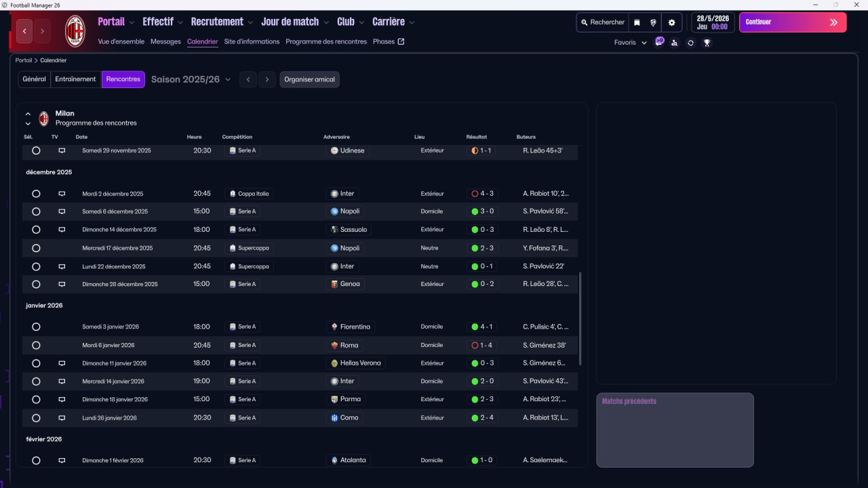The width and height of the screenshot is (868, 488).
Task: Open the bookmarks icon beside Rechercher
Action: pos(637,22)
